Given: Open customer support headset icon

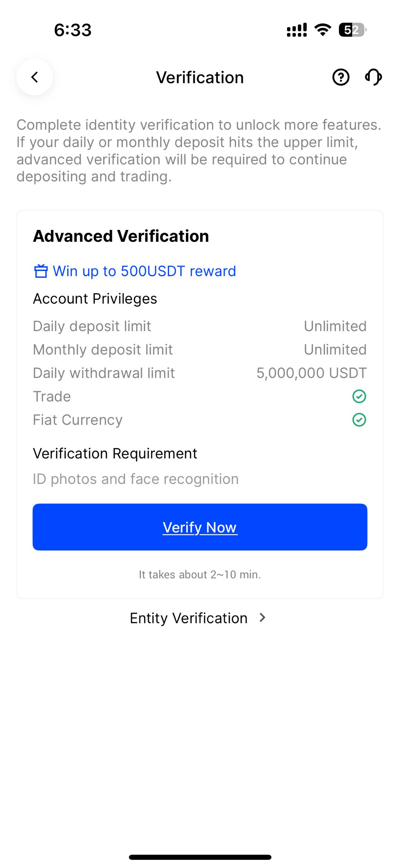Looking at the screenshot, I should pos(373,77).
